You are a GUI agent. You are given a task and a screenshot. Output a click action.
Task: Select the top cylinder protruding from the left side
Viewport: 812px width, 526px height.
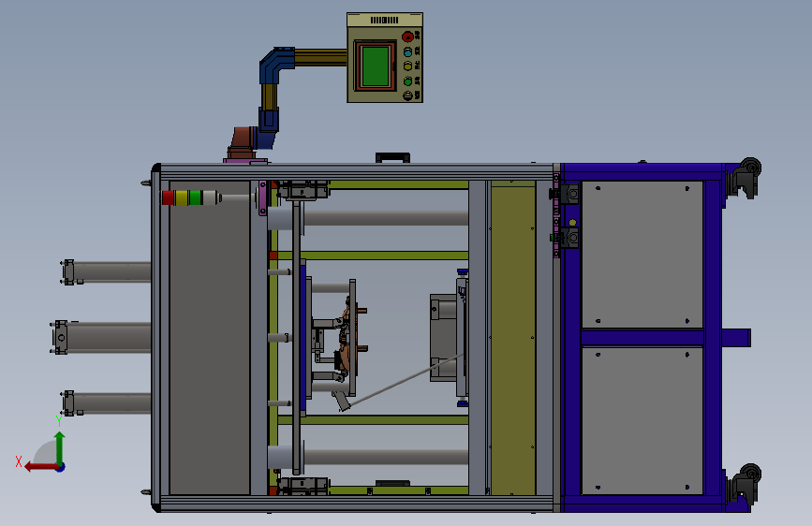tap(107, 271)
